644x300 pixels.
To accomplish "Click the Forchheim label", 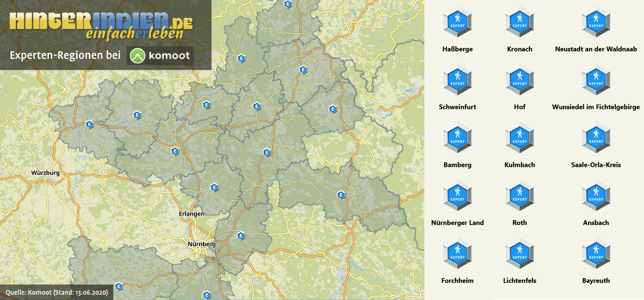I will (457, 280).
